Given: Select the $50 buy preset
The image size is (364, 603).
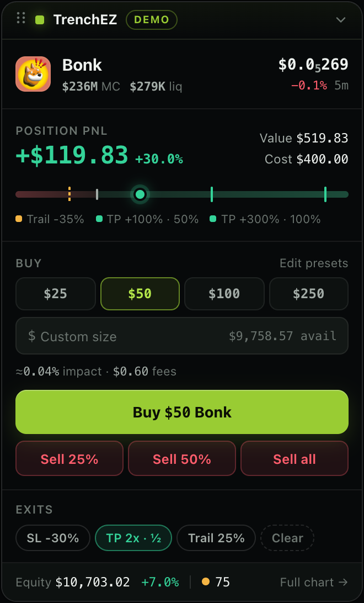Looking at the screenshot, I should [x=140, y=294].
